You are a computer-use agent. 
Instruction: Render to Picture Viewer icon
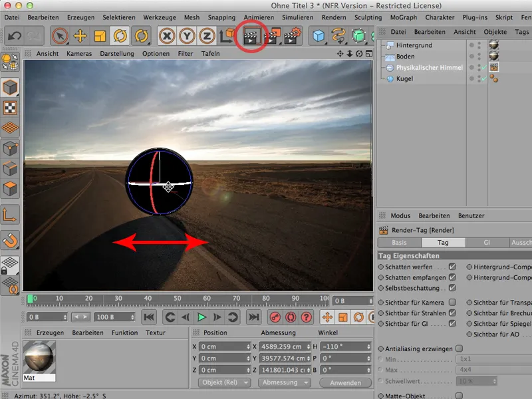point(273,36)
